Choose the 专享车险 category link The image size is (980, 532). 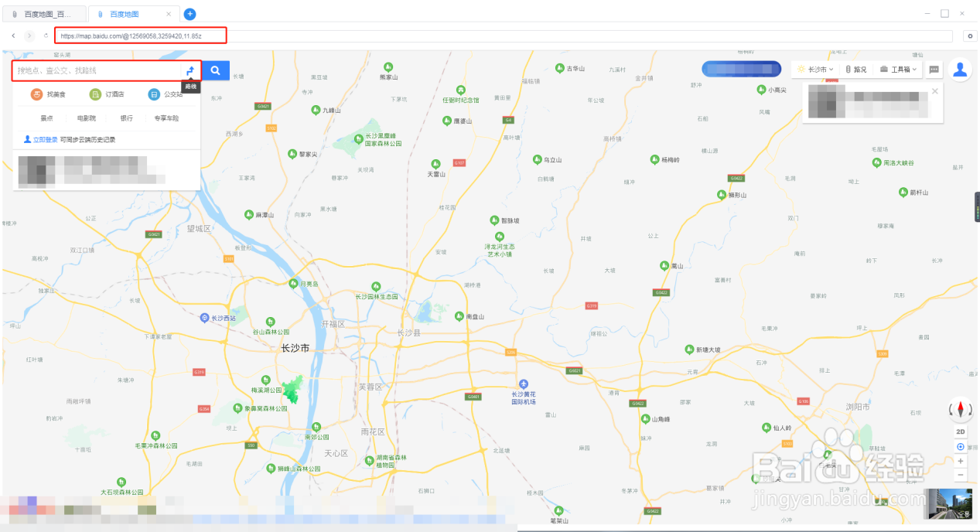coord(166,118)
